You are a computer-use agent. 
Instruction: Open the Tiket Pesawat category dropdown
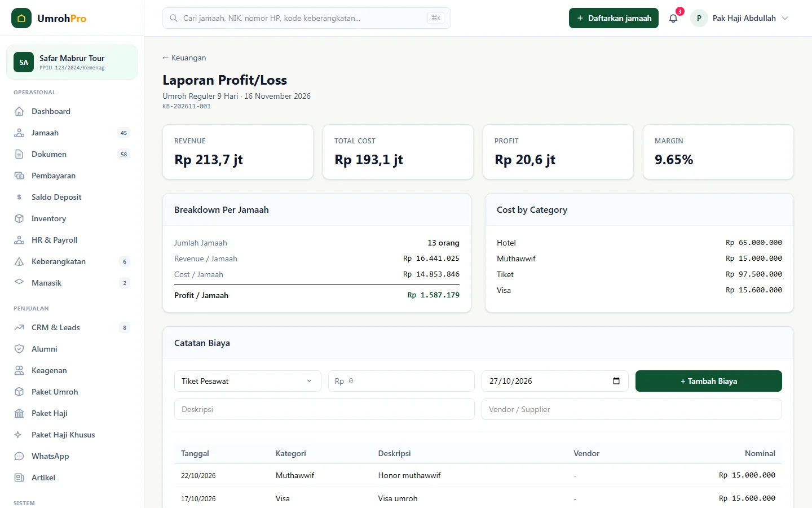point(248,381)
